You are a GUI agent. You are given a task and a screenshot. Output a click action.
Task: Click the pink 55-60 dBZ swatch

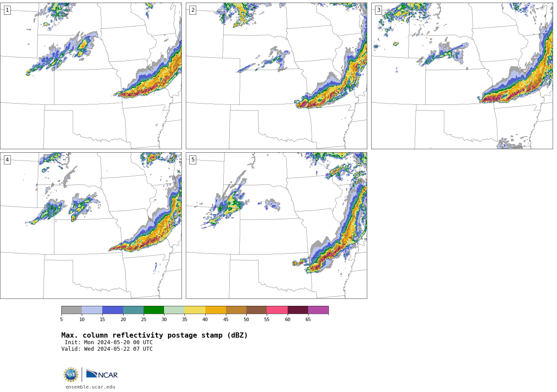(x=277, y=310)
